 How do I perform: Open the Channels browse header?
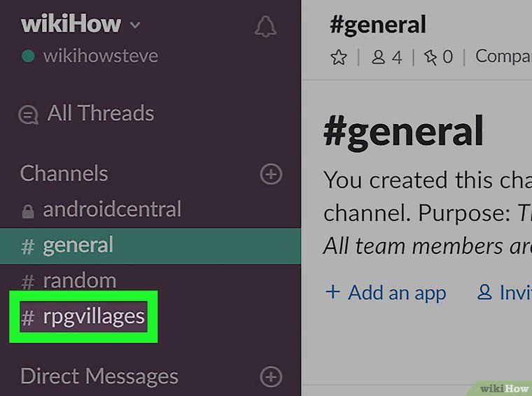pos(64,174)
